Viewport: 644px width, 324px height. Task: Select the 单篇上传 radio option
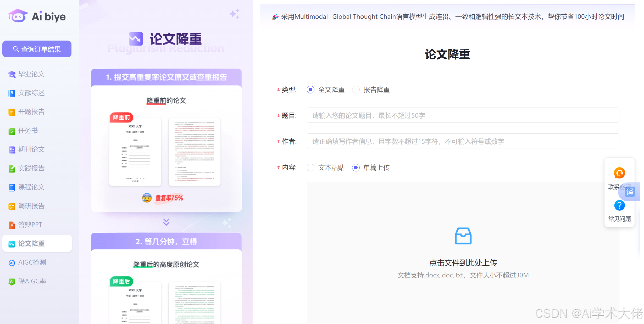356,167
